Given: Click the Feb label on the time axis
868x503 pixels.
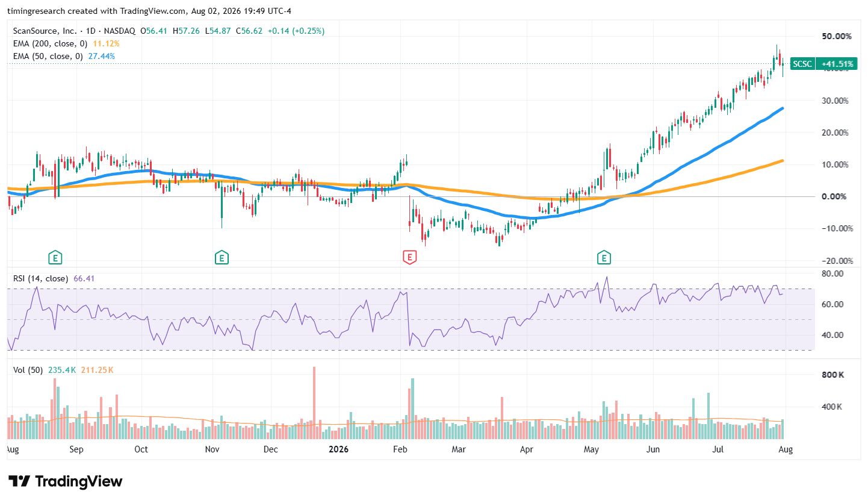Looking at the screenshot, I should point(400,449).
